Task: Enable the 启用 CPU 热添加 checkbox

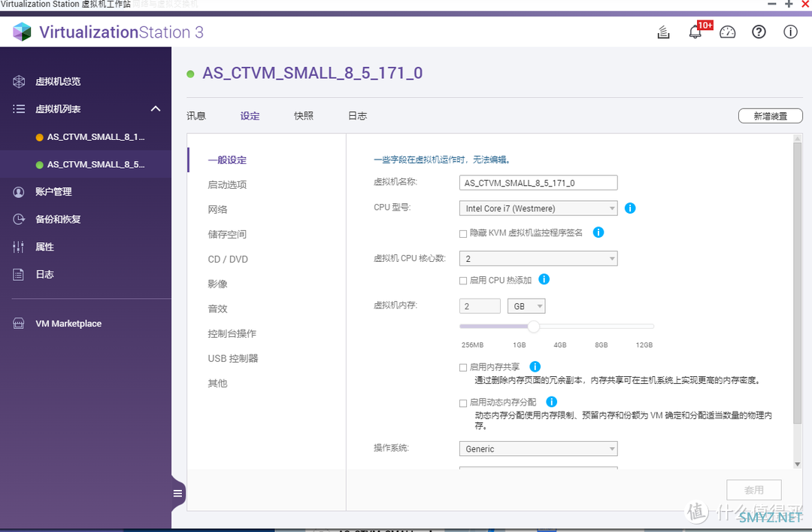Action: [464, 280]
